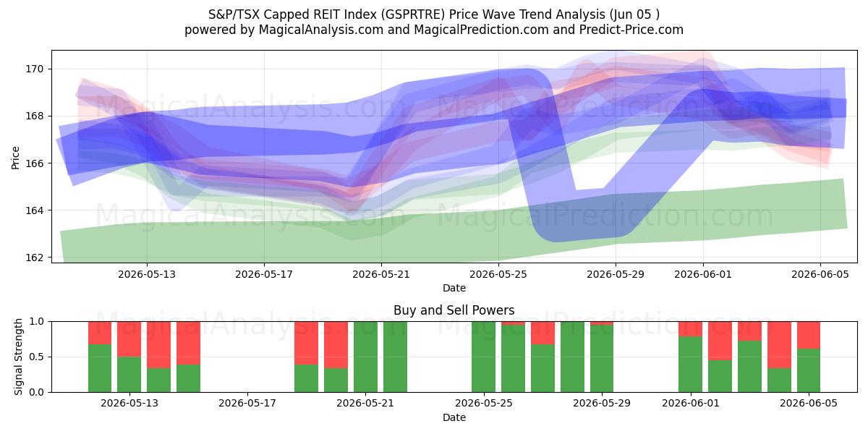
Task: Click the 168 price tick label
Action: coord(34,116)
